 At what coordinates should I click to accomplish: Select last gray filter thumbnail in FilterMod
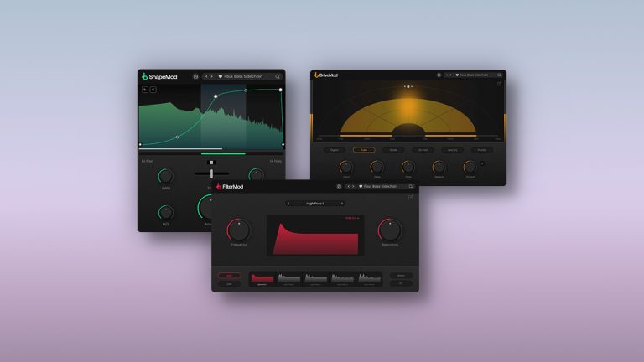pyautogui.click(x=369, y=279)
